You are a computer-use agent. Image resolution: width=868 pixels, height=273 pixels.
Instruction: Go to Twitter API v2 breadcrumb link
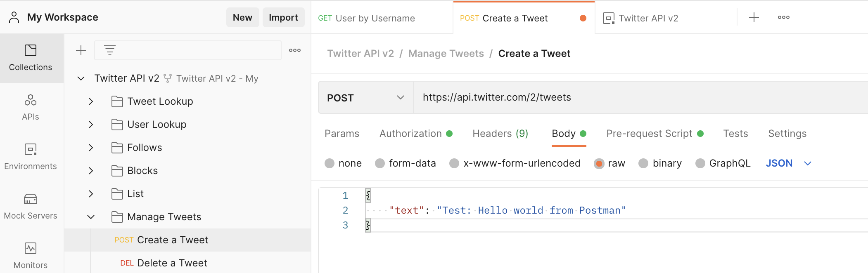point(360,54)
